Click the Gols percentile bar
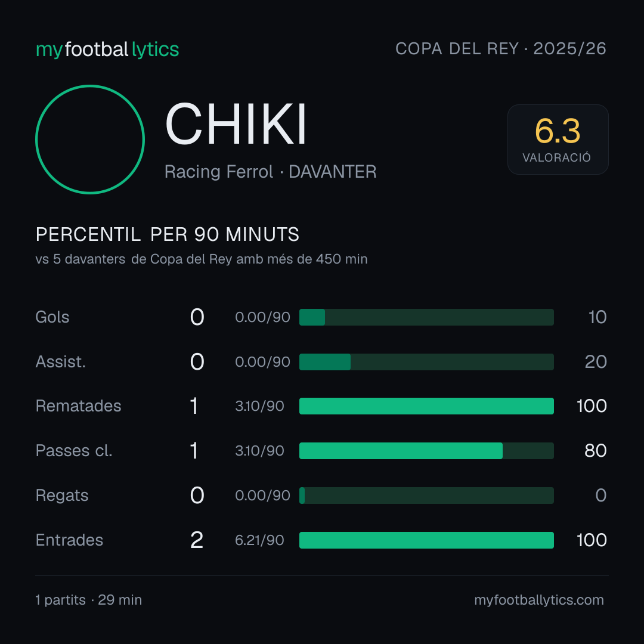Screen dimensions: 644x644 pyautogui.click(x=426, y=317)
